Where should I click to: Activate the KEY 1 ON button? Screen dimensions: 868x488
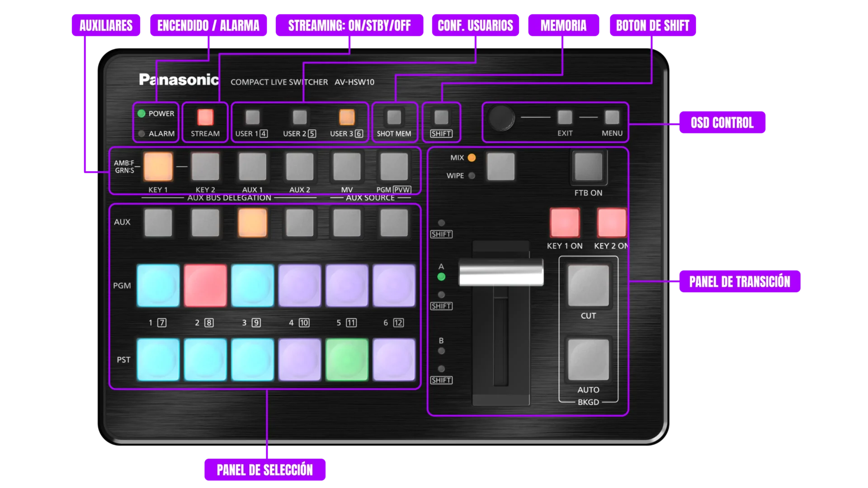tap(565, 222)
